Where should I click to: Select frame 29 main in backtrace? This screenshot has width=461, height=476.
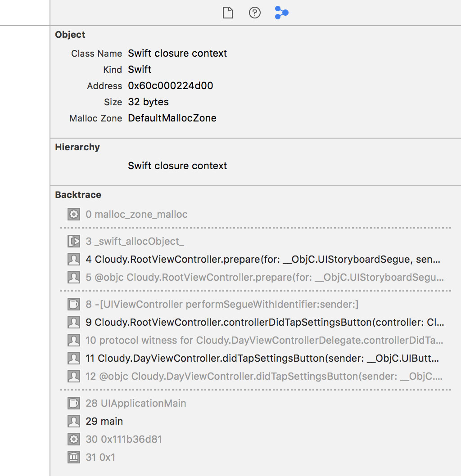(104, 422)
